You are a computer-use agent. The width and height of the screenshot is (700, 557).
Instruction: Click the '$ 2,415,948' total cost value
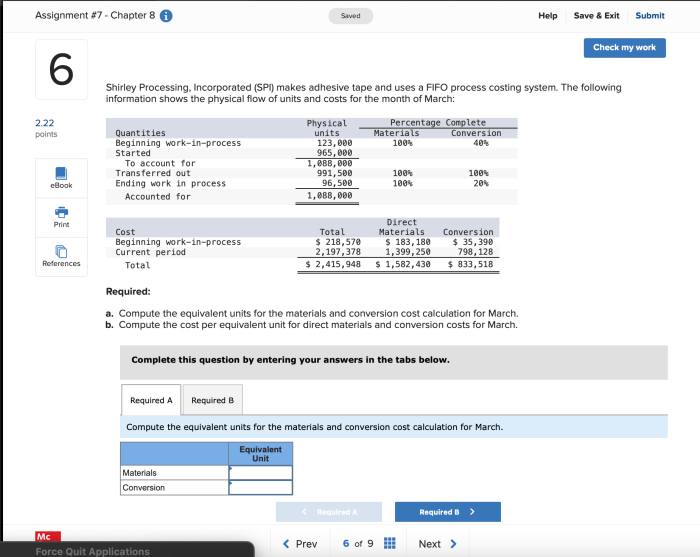tap(333, 264)
